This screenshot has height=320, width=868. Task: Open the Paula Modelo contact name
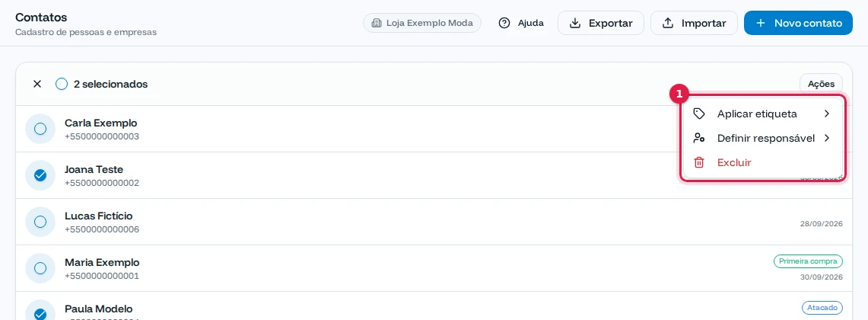point(99,309)
